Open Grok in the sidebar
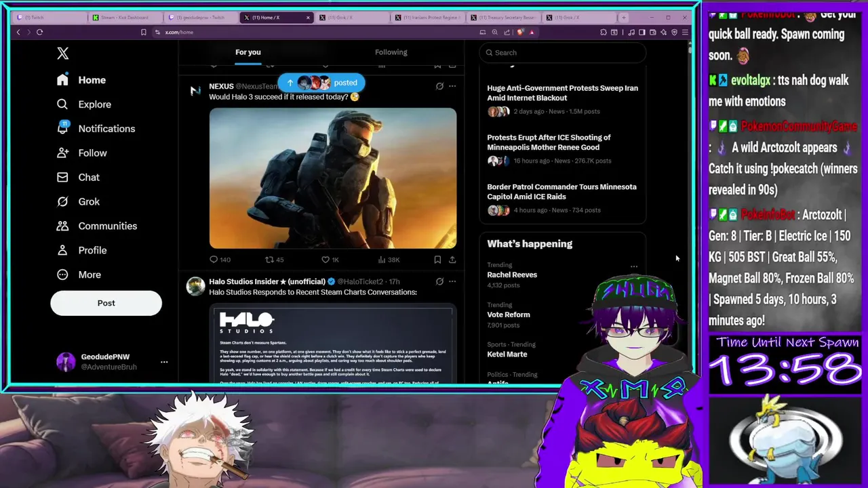This screenshot has width=868, height=488. [79, 201]
